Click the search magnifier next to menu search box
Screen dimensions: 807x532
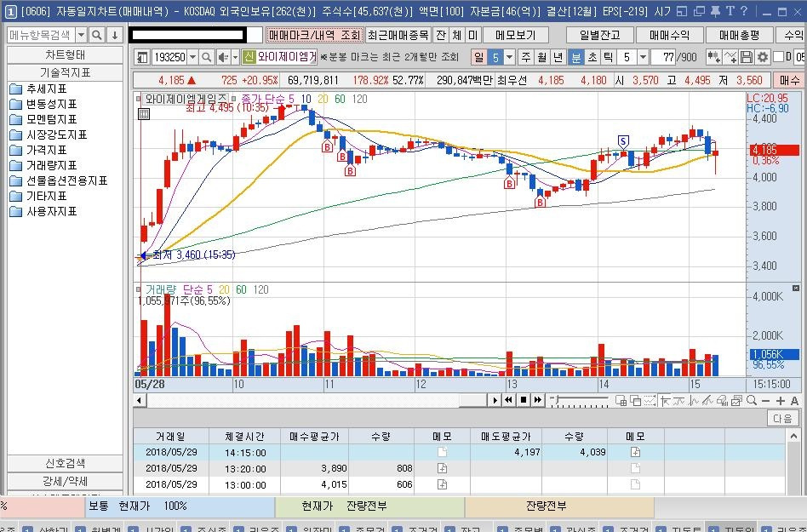point(97,35)
